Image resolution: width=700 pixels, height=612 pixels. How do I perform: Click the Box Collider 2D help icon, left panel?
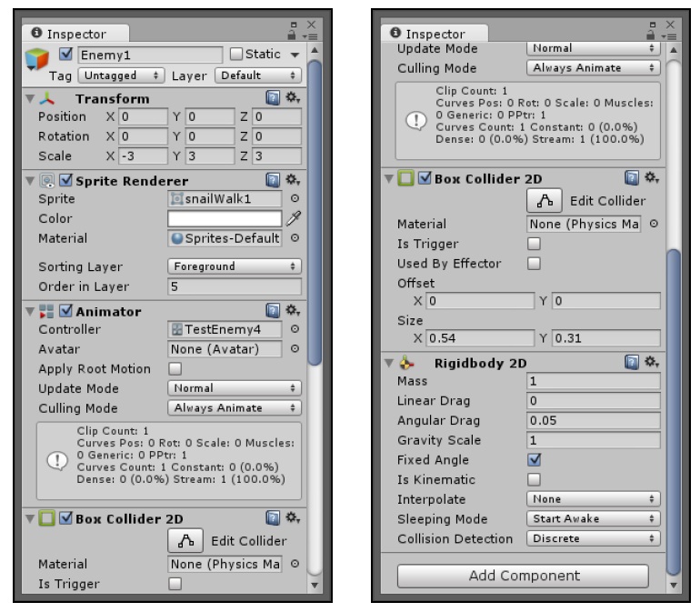273,517
